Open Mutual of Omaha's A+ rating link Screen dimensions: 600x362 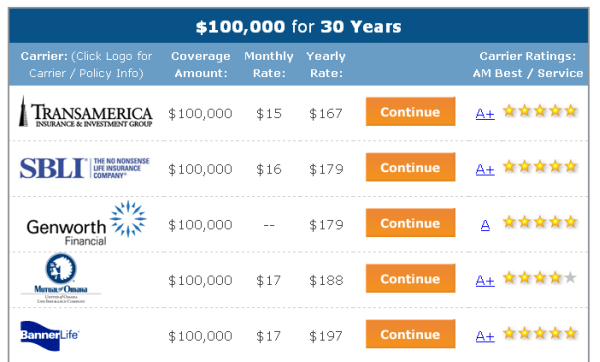(485, 280)
